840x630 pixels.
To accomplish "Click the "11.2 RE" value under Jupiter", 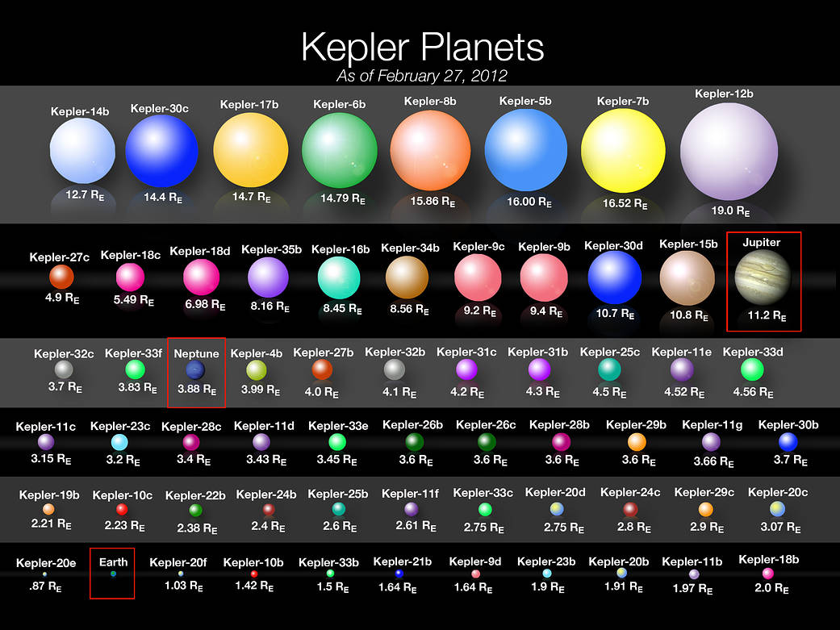I will (x=767, y=315).
